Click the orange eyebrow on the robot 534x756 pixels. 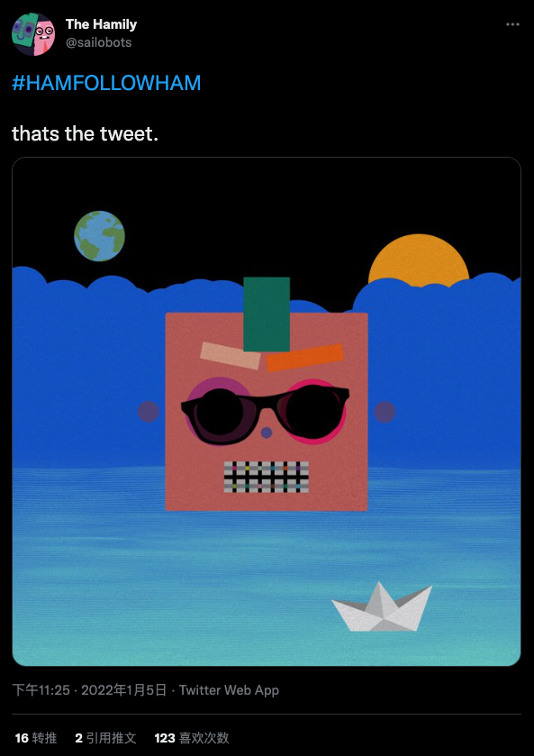tap(305, 358)
